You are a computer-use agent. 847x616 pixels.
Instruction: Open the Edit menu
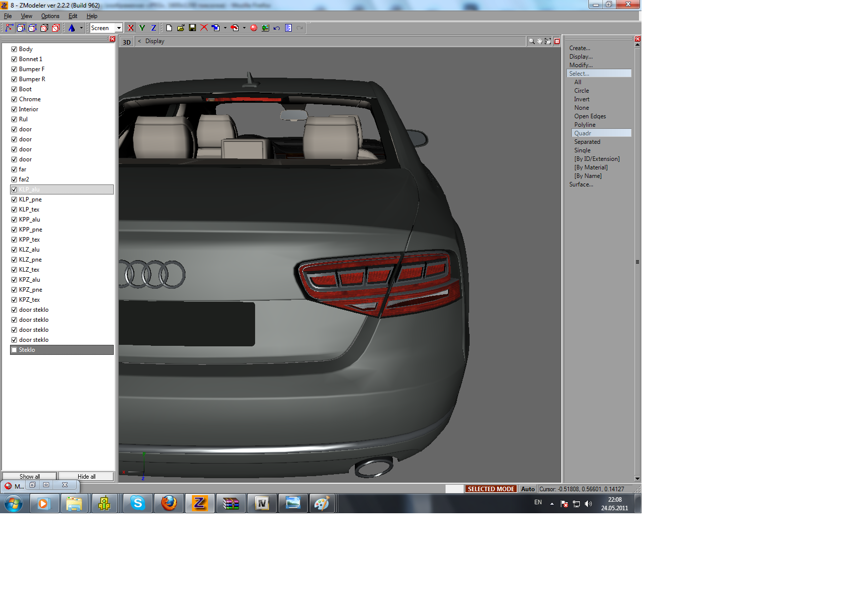point(73,16)
